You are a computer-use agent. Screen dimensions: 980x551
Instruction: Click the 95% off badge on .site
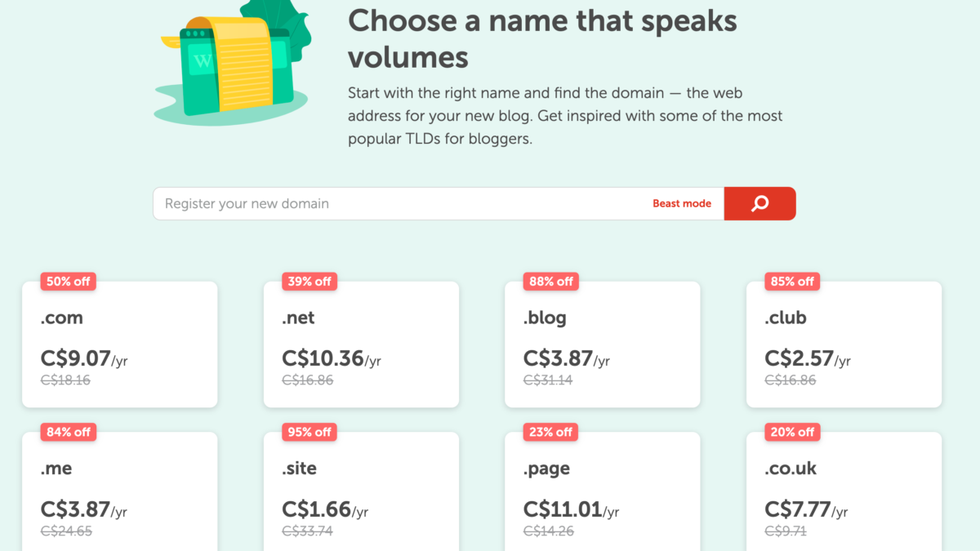310,432
